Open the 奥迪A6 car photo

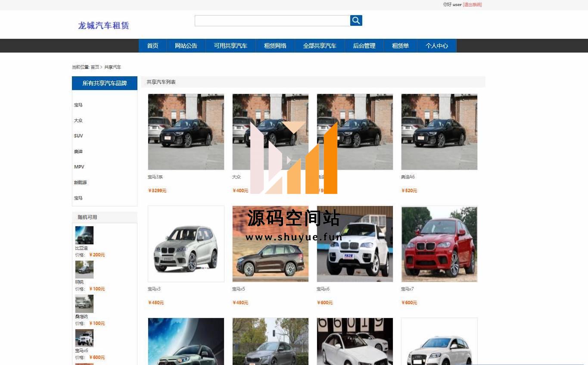point(439,132)
